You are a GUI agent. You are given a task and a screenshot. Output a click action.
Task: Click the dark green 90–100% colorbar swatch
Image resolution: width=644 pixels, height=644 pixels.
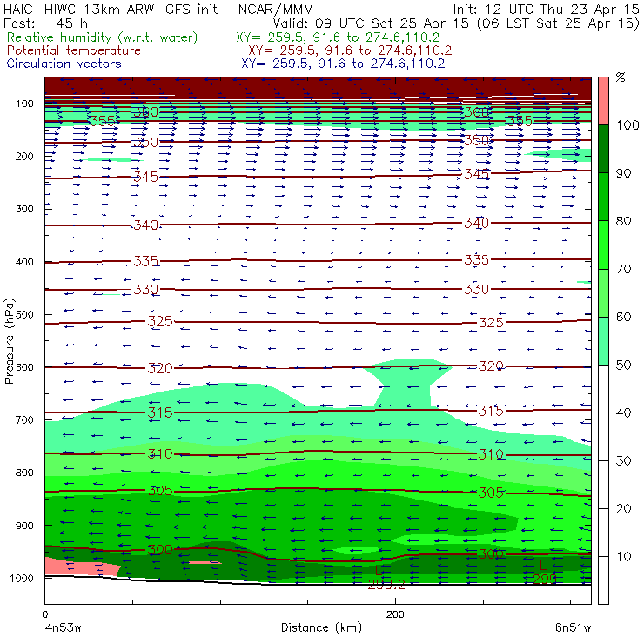pyautogui.click(x=603, y=149)
